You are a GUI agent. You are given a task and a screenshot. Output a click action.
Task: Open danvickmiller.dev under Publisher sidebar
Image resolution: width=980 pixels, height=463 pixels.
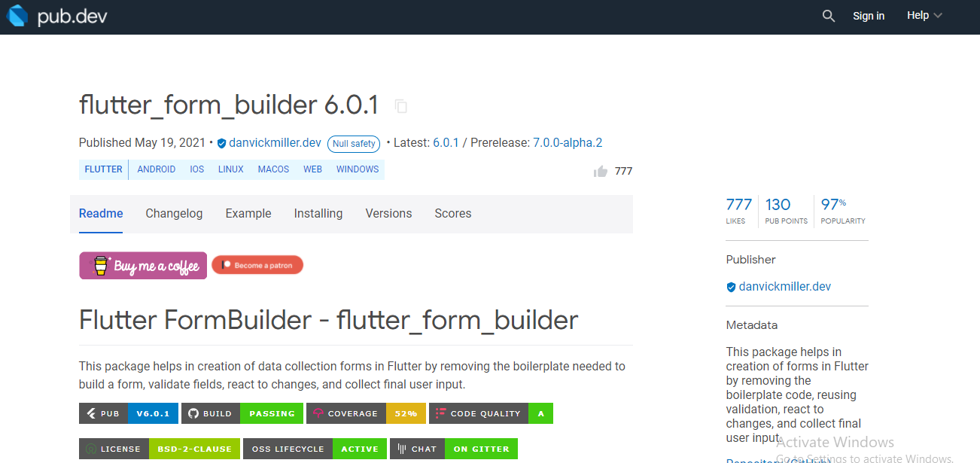coord(784,287)
